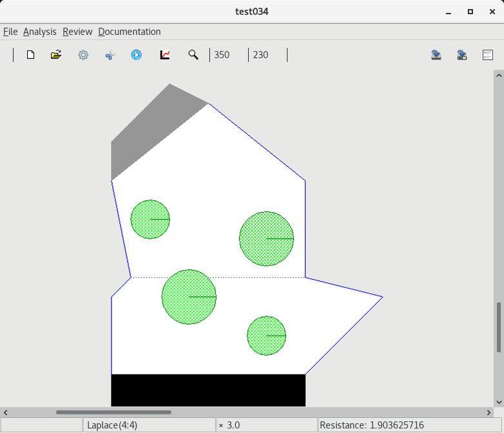Click the New file icon
Image resolution: width=504 pixels, height=433 pixels.
[30, 55]
